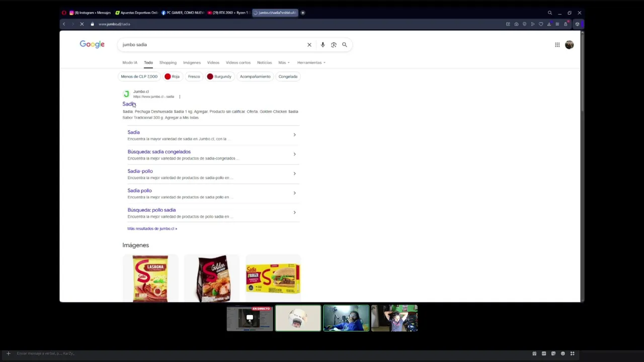Open 'Más resultados de jumbo.cl' link

coord(152,229)
